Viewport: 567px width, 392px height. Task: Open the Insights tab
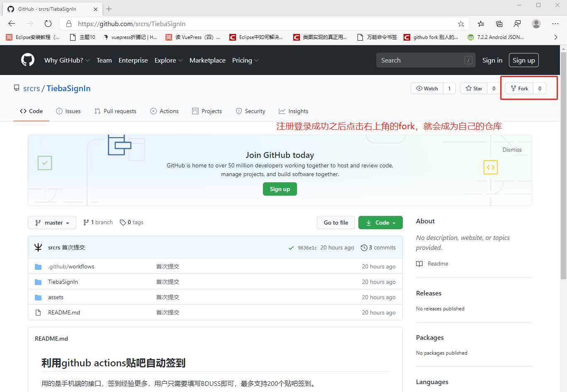tap(294, 111)
